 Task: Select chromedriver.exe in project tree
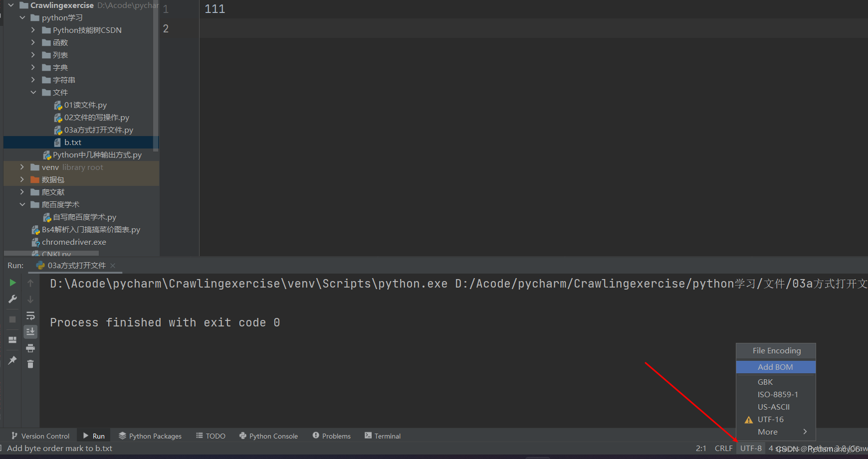(74, 242)
